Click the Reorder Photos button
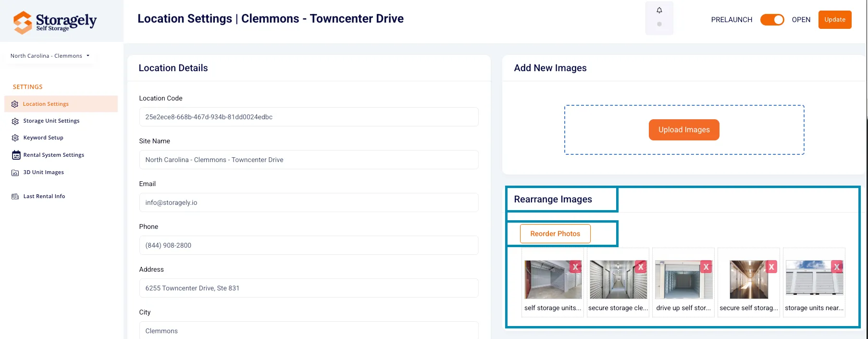 click(x=555, y=234)
